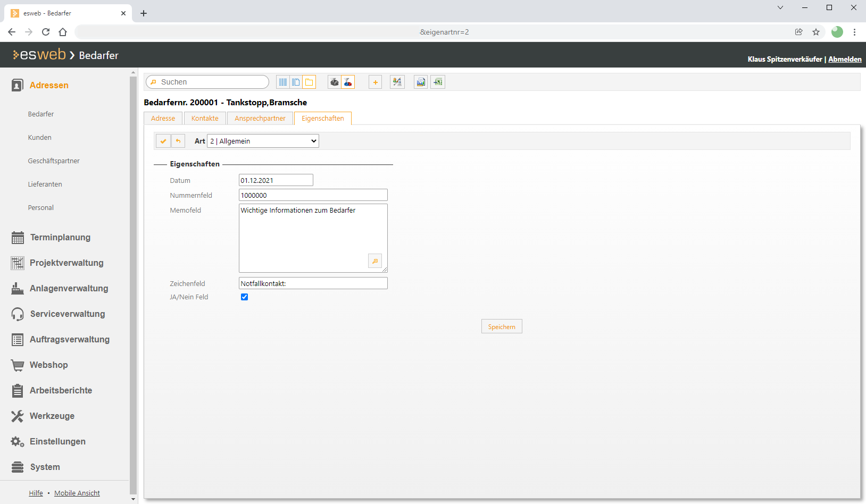Click the Suchen search field
This screenshot has height=504, width=866.
[207, 82]
